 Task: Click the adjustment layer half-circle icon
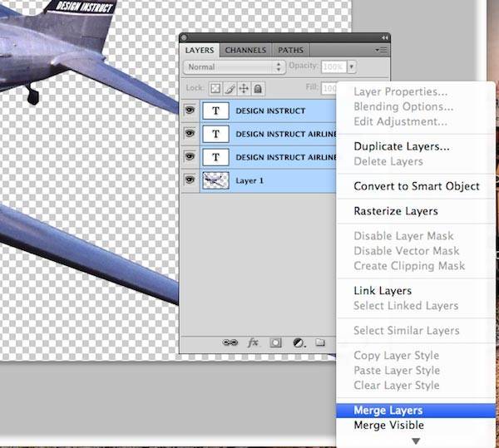299,342
